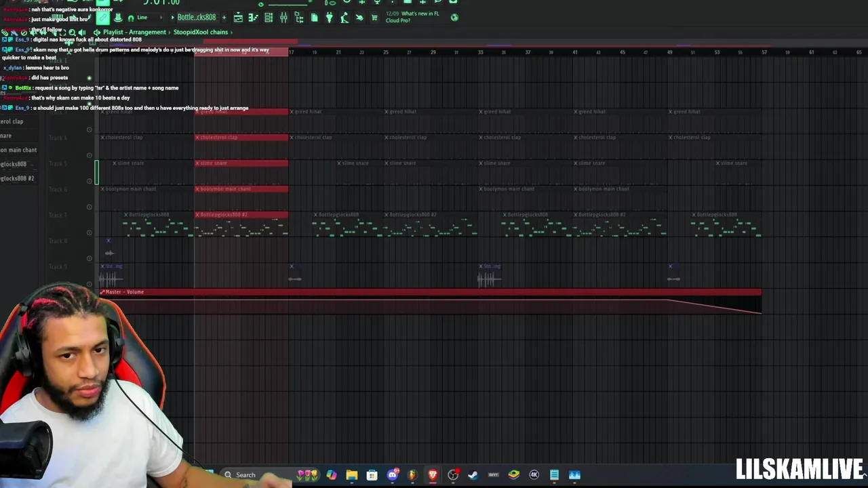Image resolution: width=868 pixels, height=488 pixels.
Task: Open File Explorer from the taskbar
Action: (x=351, y=475)
